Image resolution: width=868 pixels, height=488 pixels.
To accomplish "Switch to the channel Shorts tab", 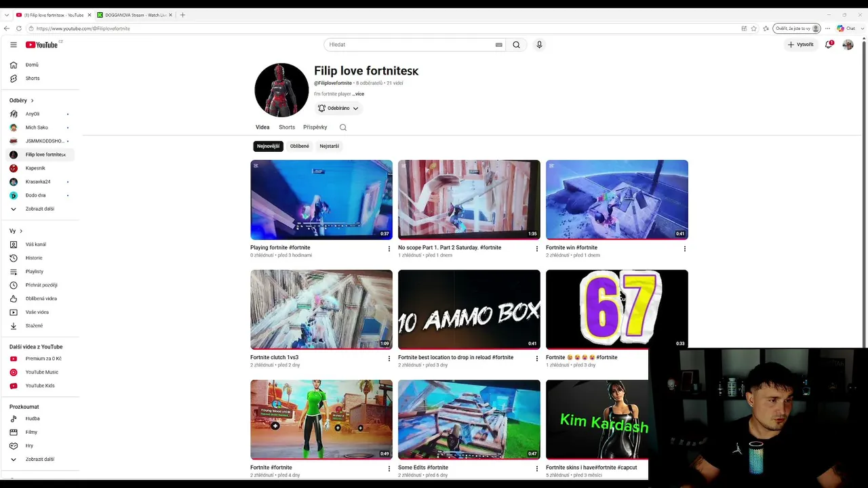I will coord(287,127).
